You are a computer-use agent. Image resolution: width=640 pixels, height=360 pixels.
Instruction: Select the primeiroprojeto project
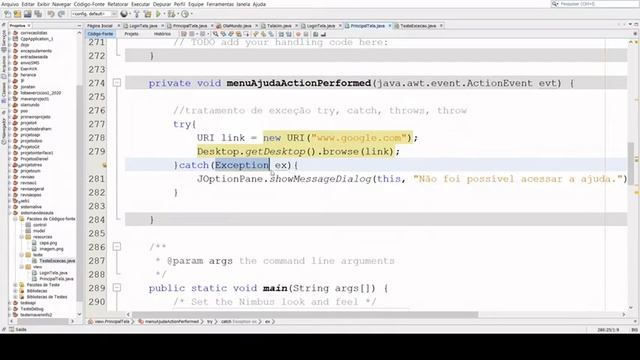[36, 117]
